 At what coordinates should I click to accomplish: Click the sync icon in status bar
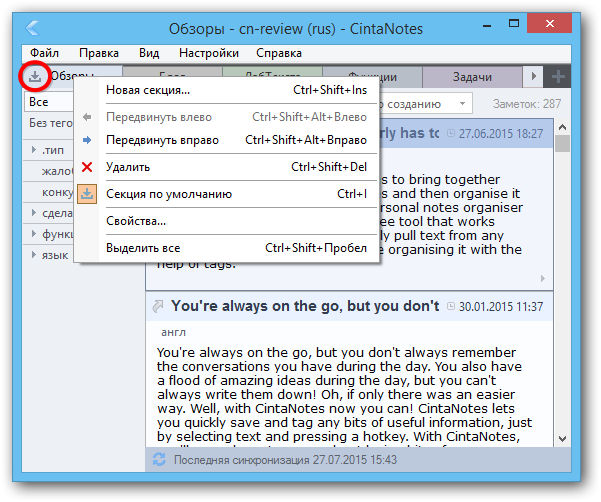tap(159, 459)
